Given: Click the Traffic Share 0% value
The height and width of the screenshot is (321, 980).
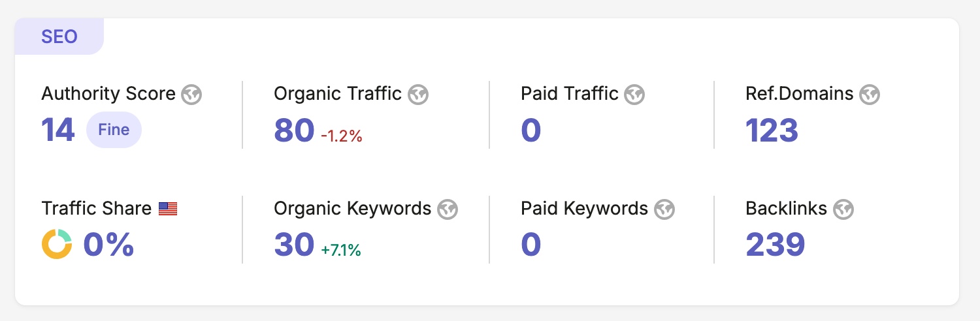Looking at the screenshot, I should 108,245.
